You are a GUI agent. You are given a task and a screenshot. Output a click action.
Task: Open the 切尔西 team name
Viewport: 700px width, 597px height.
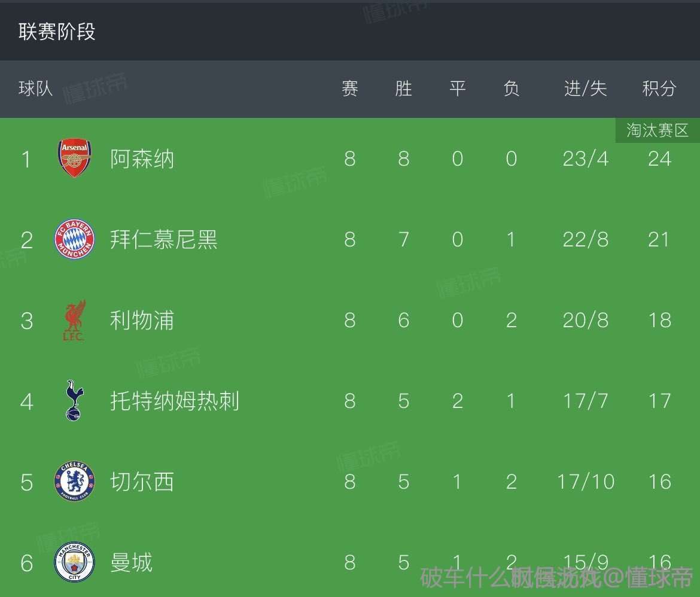pyautogui.click(x=142, y=482)
